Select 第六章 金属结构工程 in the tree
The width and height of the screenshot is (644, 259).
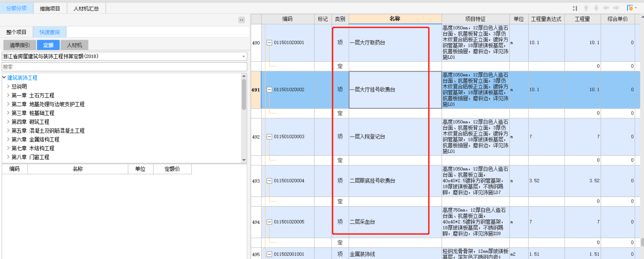35,139
